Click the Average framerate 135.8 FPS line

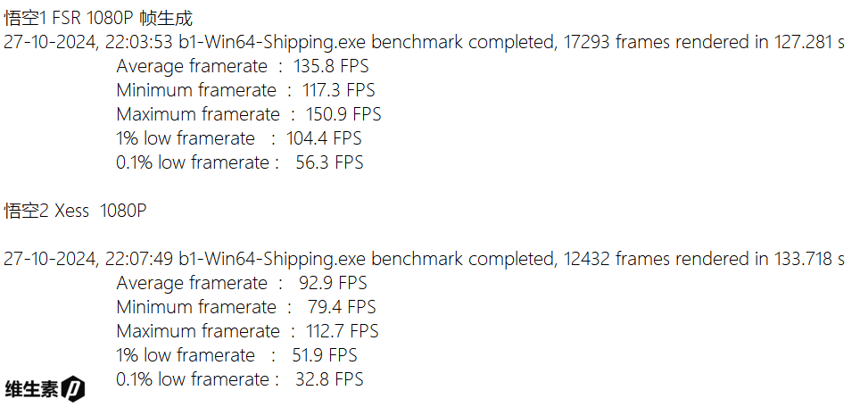(x=243, y=66)
